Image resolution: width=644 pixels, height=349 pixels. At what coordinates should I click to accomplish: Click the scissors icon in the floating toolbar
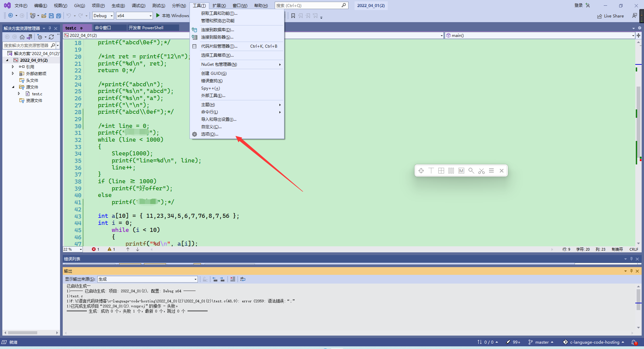pyautogui.click(x=481, y=171)
